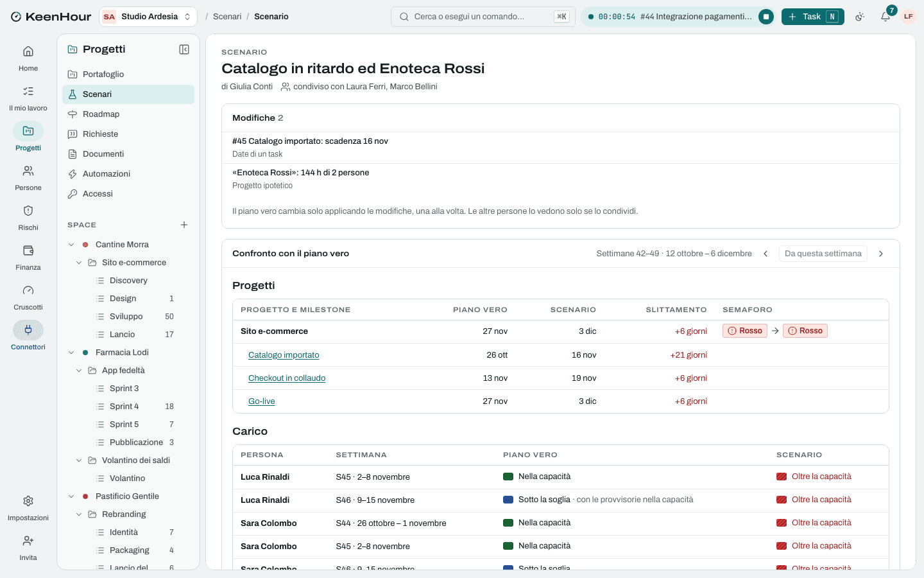924x578 pixels.
Task: Open Catalogo importato milestone link
Action: (284, 355)
